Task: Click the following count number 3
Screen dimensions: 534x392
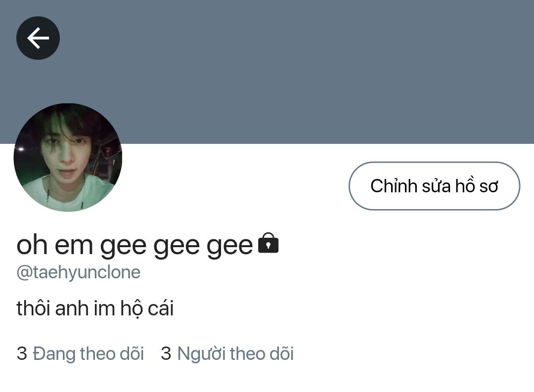Action: coord(22,353)
